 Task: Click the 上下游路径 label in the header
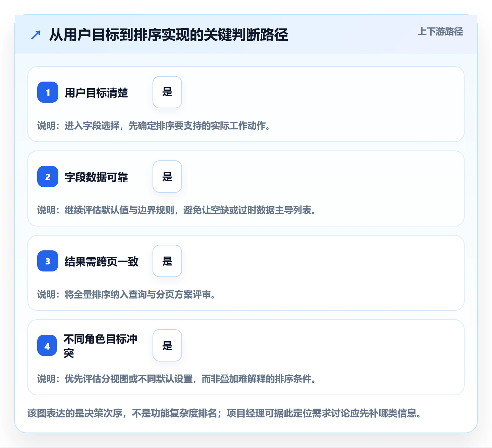[x=440, y=31]
